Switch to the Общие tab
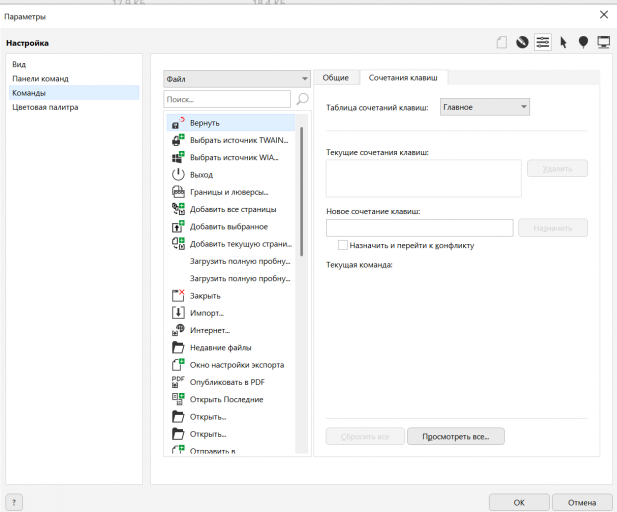Screen dimensions: 617x512 point(336,78)
